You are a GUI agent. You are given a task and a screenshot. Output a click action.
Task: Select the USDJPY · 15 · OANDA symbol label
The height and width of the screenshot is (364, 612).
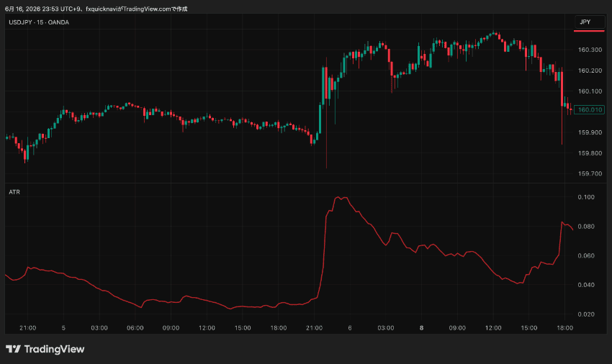coord(39,22)
